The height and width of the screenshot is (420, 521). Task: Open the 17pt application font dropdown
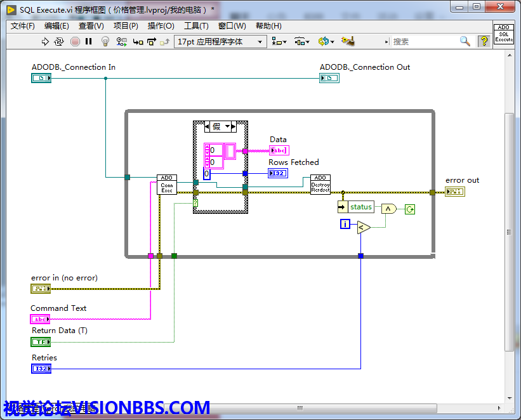pos(220,41)
